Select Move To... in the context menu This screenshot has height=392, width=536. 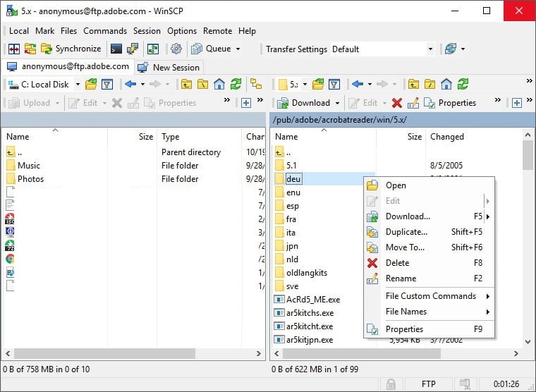click(429, 247)
